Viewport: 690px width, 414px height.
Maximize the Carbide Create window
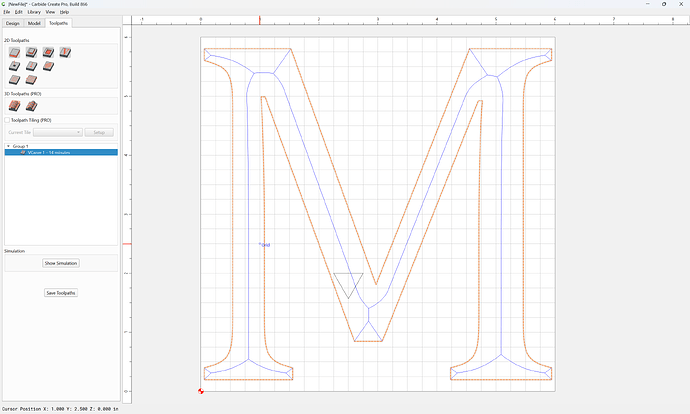[664, 4]
